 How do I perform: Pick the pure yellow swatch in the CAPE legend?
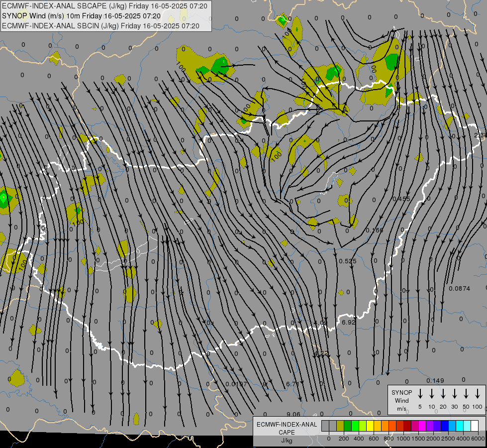pos(370,426)
